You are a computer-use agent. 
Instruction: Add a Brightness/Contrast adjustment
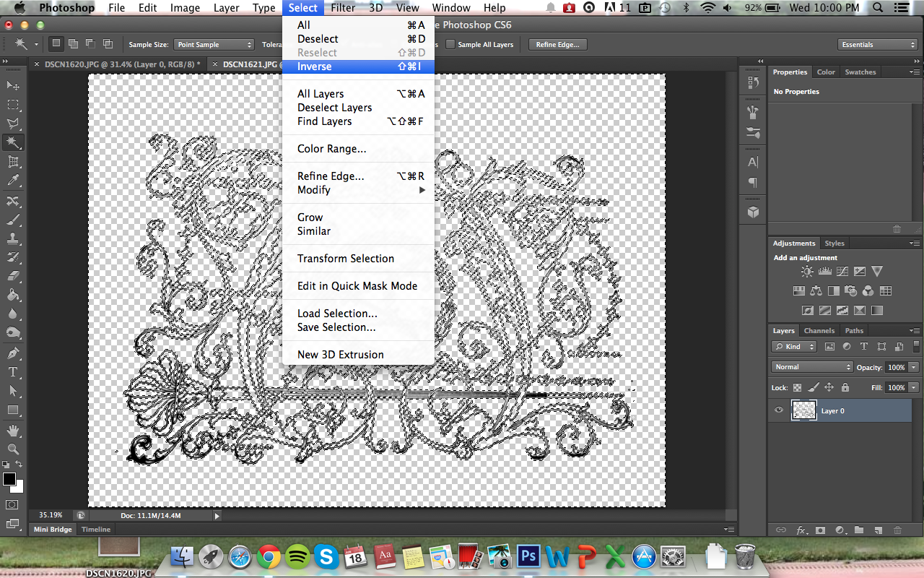[807, 272]
